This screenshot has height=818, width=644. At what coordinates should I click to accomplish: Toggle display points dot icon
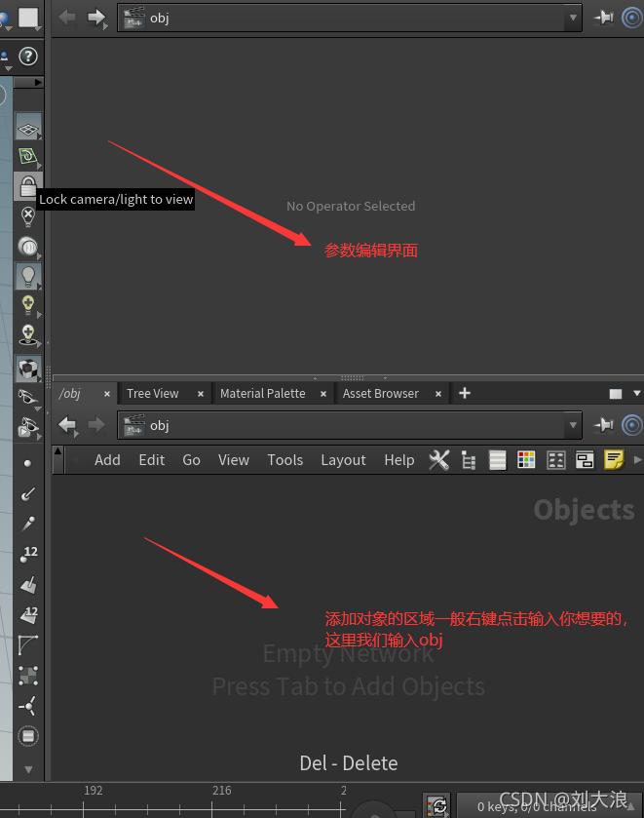pyautogui.click(x=27, y=463)
